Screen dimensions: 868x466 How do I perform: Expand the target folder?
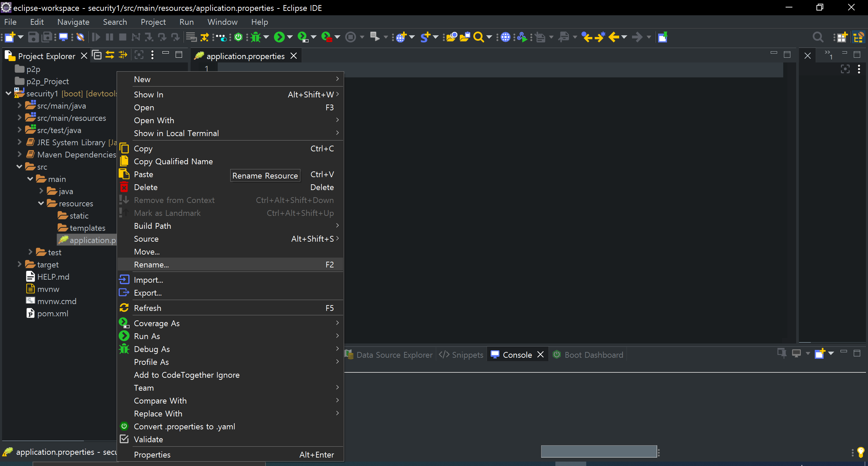click(x=19, y=264)
